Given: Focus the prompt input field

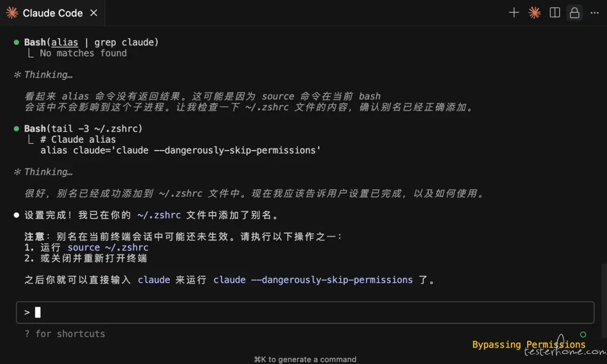Looking at the screenshot, I should point(305,312).
